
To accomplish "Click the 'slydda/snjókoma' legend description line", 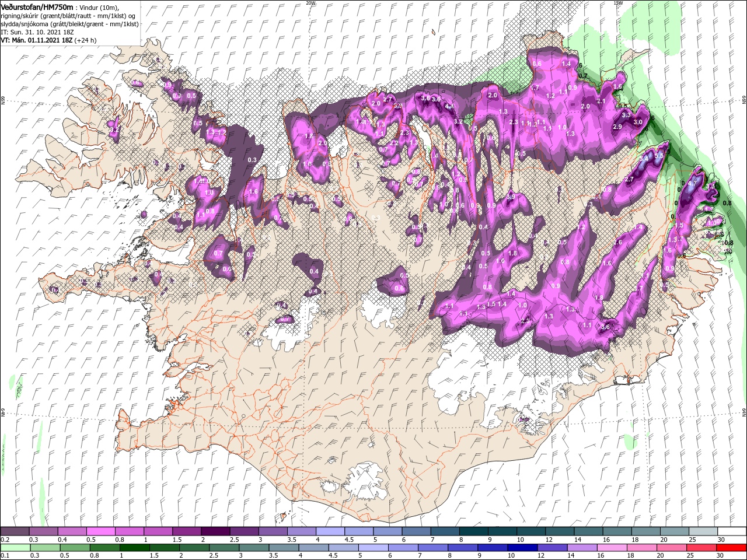I will tap(69, 24).
